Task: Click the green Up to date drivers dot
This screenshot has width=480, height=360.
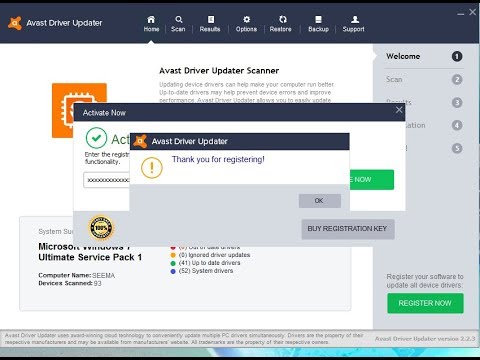Action: 173,263
